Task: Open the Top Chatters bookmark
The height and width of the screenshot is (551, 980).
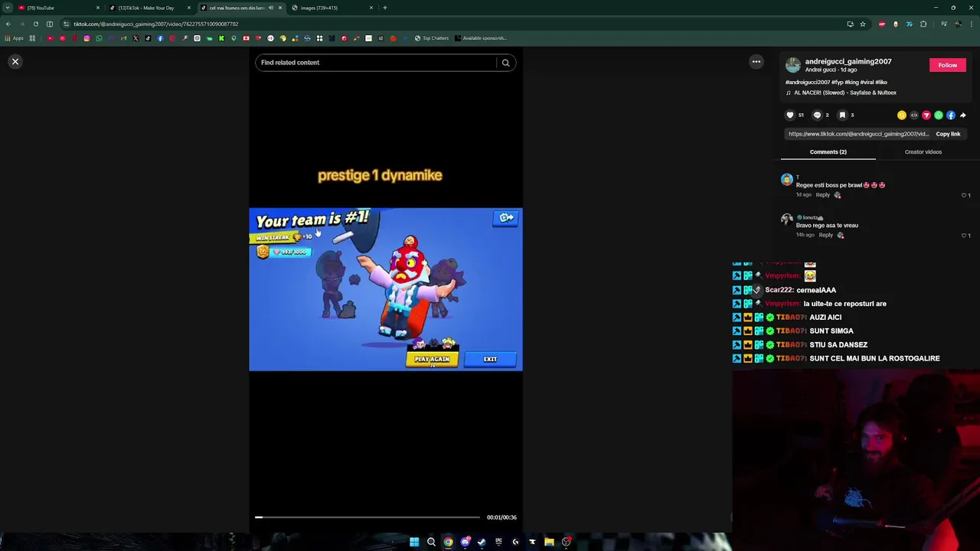Action: 432,38
